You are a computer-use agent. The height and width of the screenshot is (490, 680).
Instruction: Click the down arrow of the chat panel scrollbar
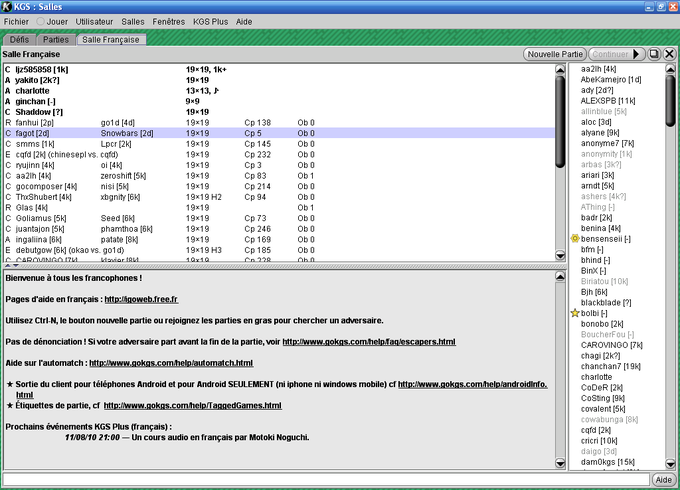click(560, 464)
